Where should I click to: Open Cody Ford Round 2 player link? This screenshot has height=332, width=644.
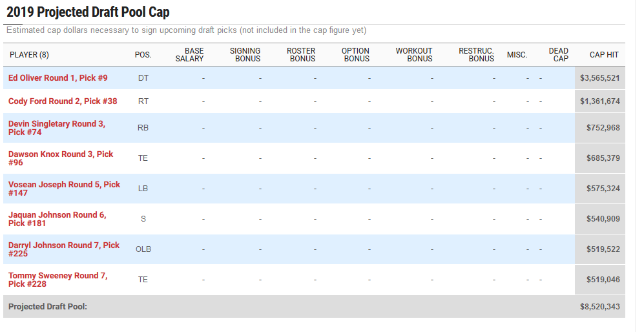click(x=63, y=101)
